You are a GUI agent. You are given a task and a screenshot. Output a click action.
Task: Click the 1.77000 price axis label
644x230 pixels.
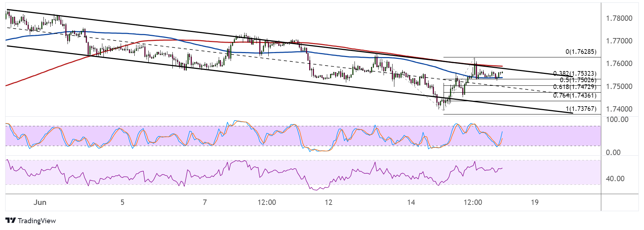point(619,41)
